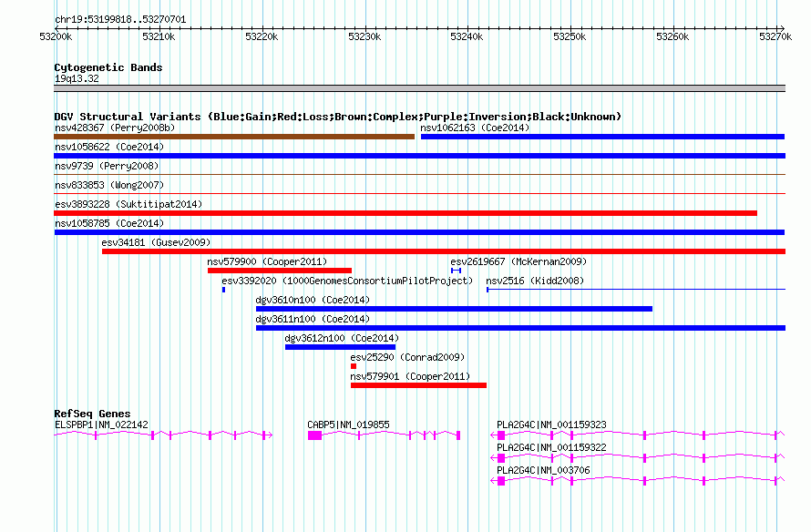Click PLA2G4C NM_003706 first exon block
Image resolution: width=811 pixels, height=532 pixels.
click(500, 481)
